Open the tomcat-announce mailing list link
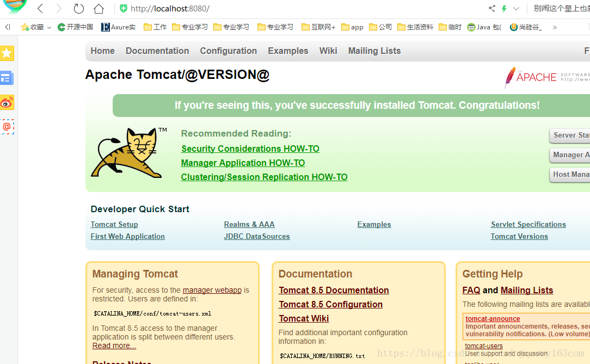590x364 pixels. point(493,319)
